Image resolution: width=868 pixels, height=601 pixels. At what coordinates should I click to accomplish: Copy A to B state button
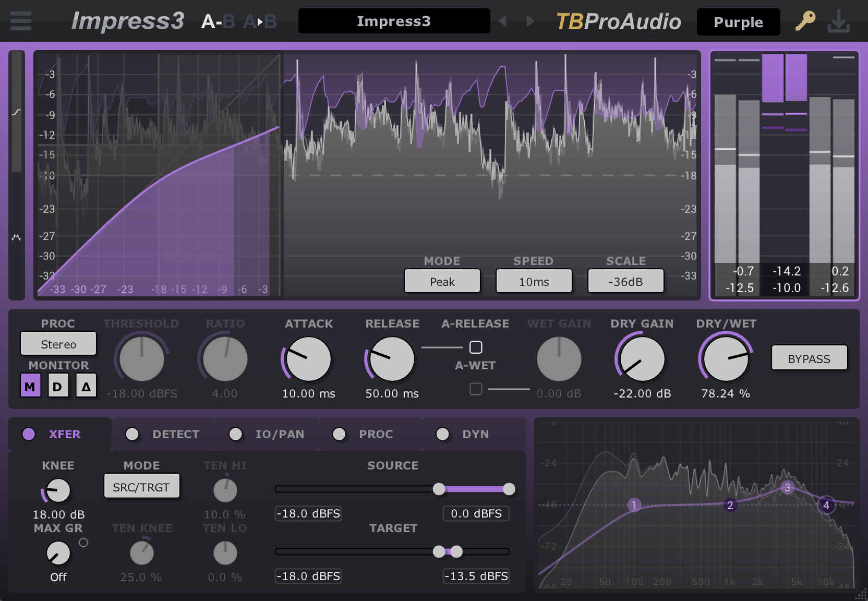click(260, 21)
